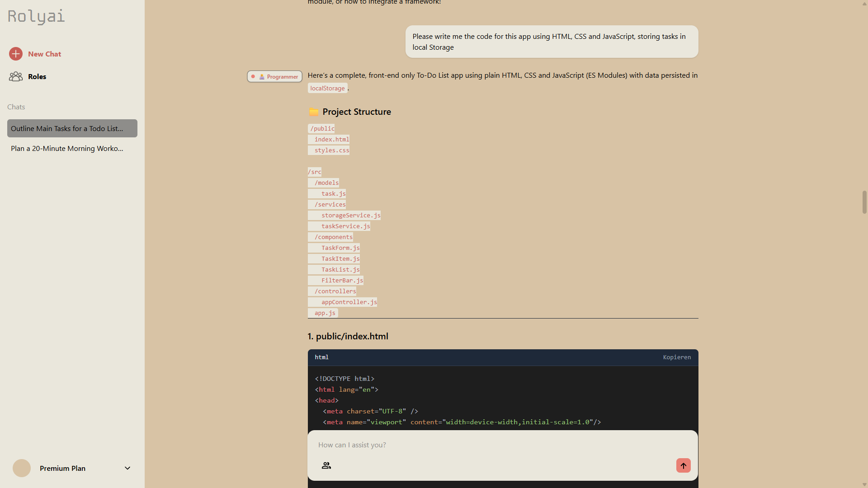Click the vertical scrollbar thumb

[864, 202]
